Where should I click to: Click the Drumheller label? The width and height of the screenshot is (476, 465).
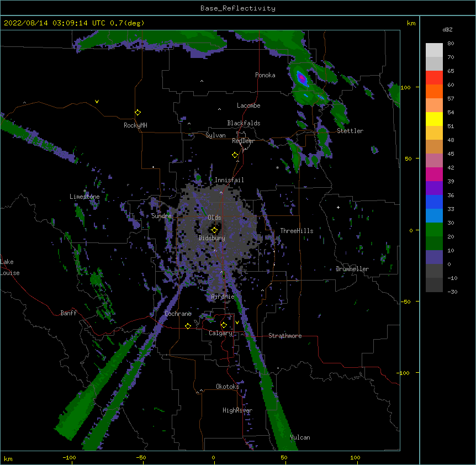click(352, 269)
